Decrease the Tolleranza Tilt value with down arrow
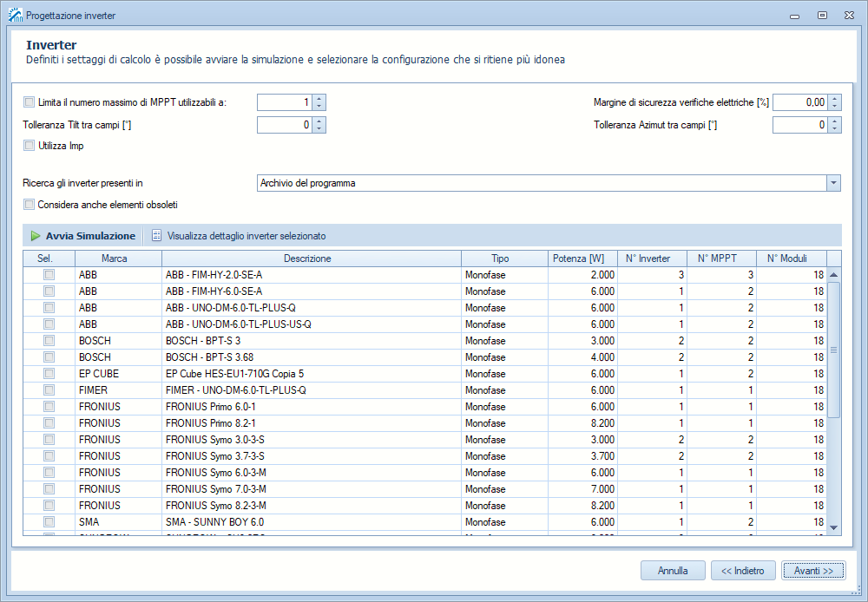 [x=319, y=129]
